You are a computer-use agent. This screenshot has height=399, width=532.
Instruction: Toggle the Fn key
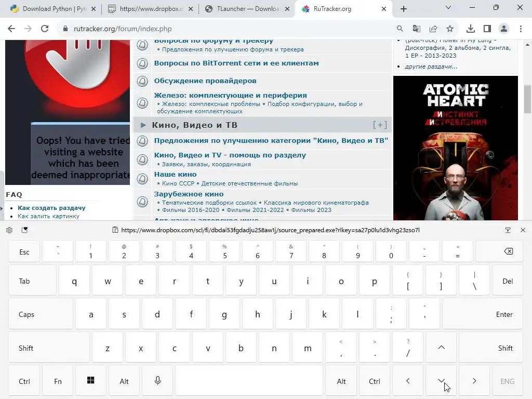[58, 381]
